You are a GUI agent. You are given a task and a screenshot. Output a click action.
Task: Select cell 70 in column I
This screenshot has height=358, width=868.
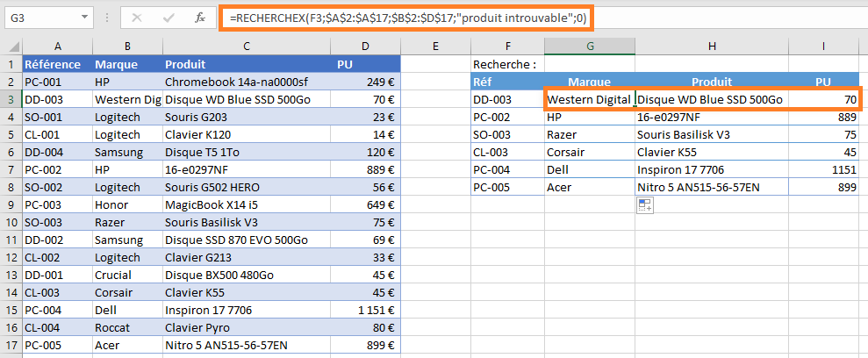824,100
